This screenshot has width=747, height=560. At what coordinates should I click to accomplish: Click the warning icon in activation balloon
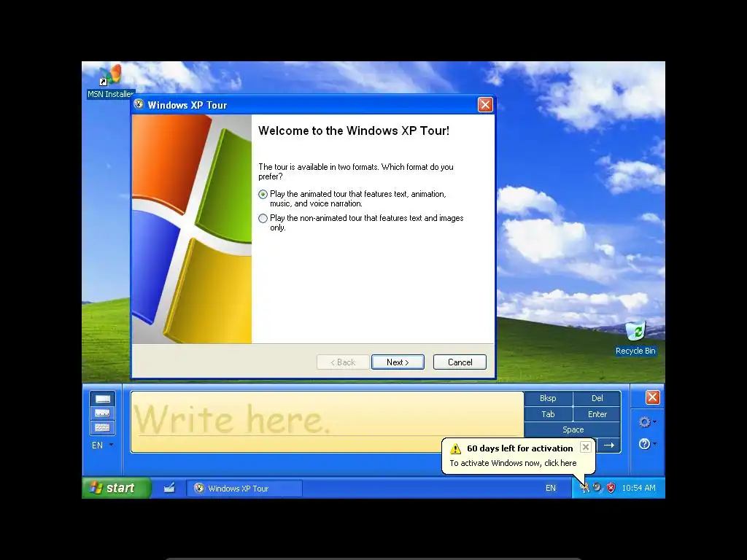pos(456,448)
